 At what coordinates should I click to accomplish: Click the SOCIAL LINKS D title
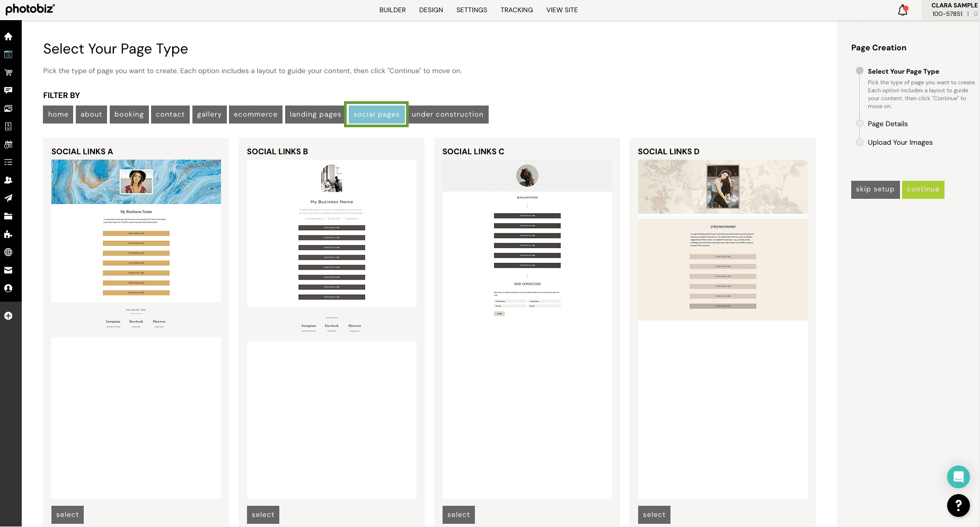[x=668, y=152]
